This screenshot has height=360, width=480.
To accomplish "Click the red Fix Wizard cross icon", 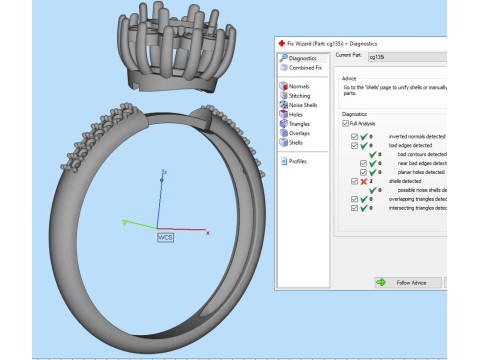I will click(282, 43).
